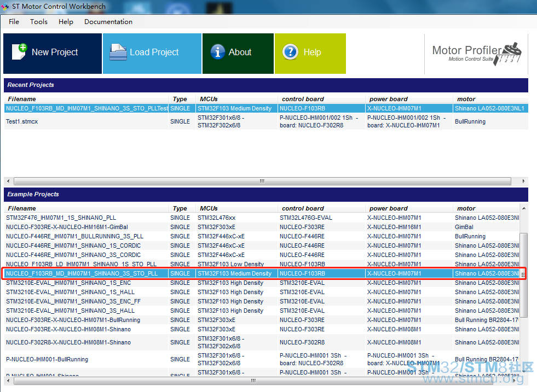Select example NUCLEO_F103RB_MD_IHM07M1_SHINANO_3S_STO_PLL
Viewport: 537px width, 392px height.
pyautogui.click(x=262, y=274)
